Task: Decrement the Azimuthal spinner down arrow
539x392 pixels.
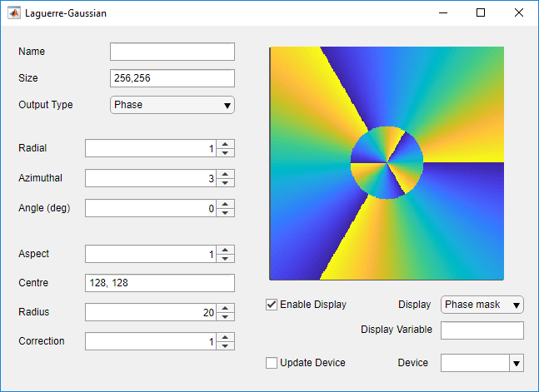Action: point(226,183)
